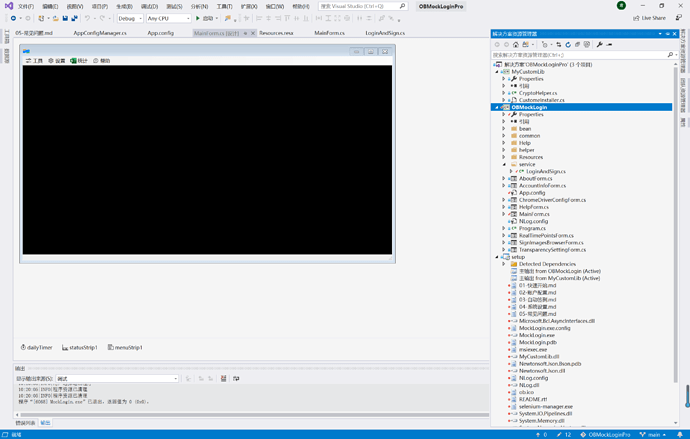Image resolution: width=690 pixels, height=439 pixels.
Task: Click the feedback icon below window controls
Action: [x=679, y=18]
